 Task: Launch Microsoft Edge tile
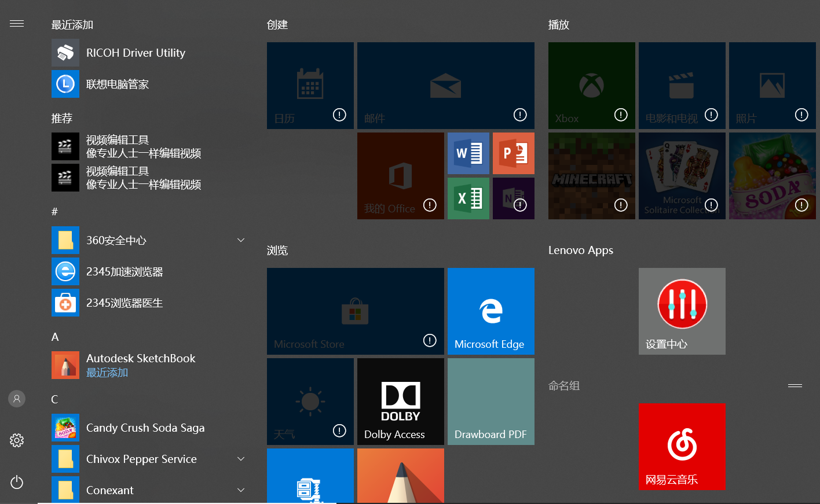point(491,311)
